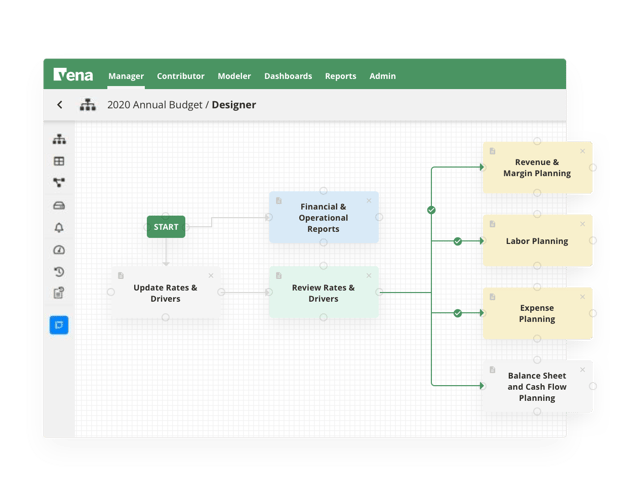
Task: Toggle the checkmark on Labor Planning connector
Action: [458, 241]
